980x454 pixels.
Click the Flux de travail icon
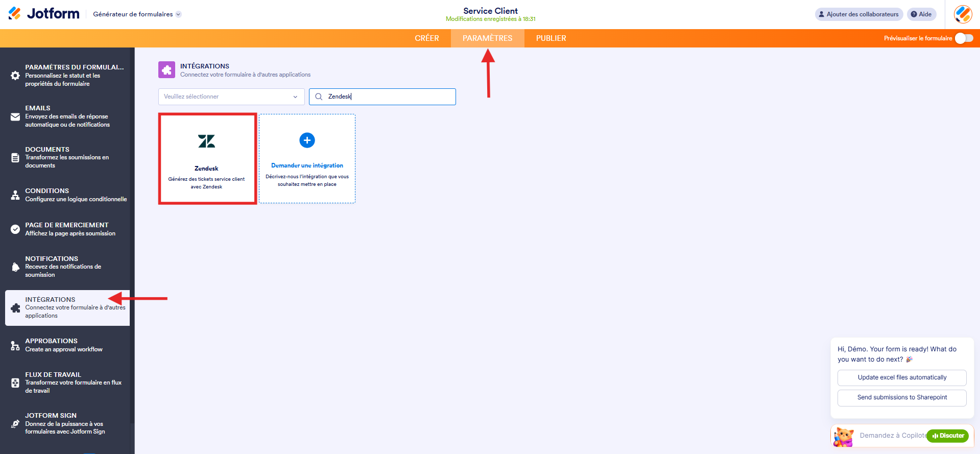[15, 383]
